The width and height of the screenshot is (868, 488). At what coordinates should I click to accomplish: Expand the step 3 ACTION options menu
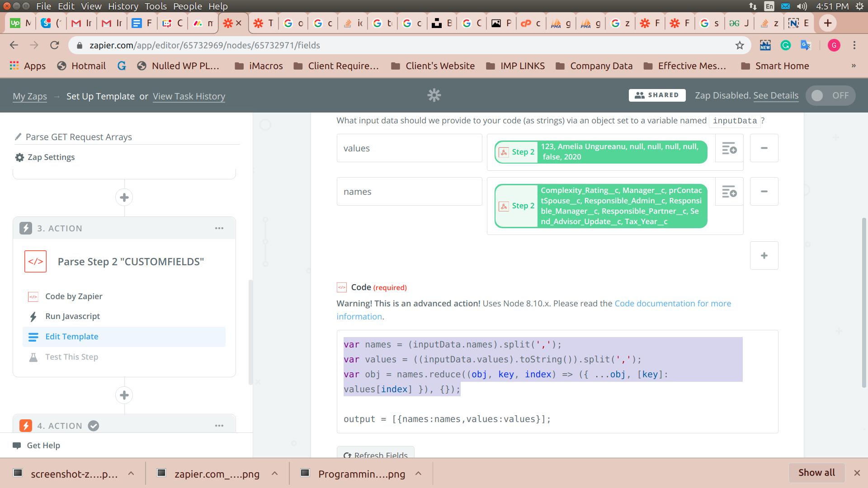coord(219,228)
